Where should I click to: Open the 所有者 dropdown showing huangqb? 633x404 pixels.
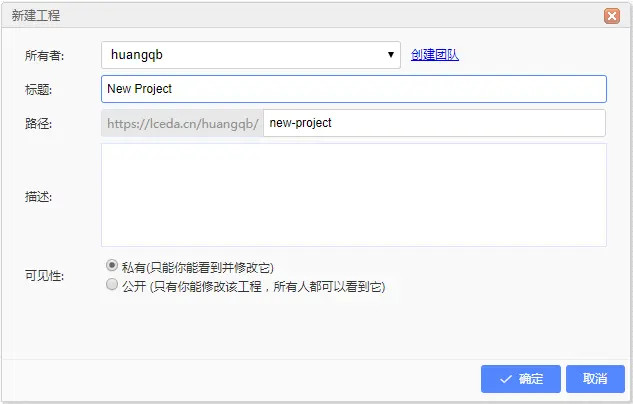tap(251, 55)
